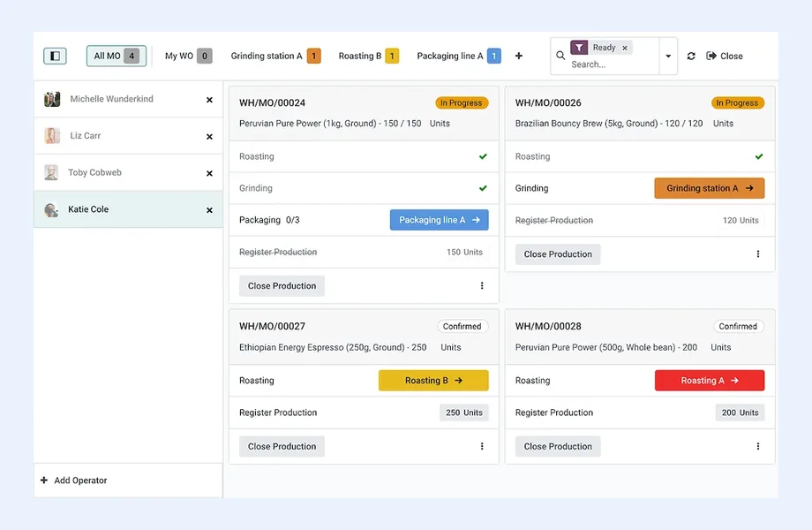
Task: Click Register Production on WH/MO/00028
Action: [x=554, y=413]
